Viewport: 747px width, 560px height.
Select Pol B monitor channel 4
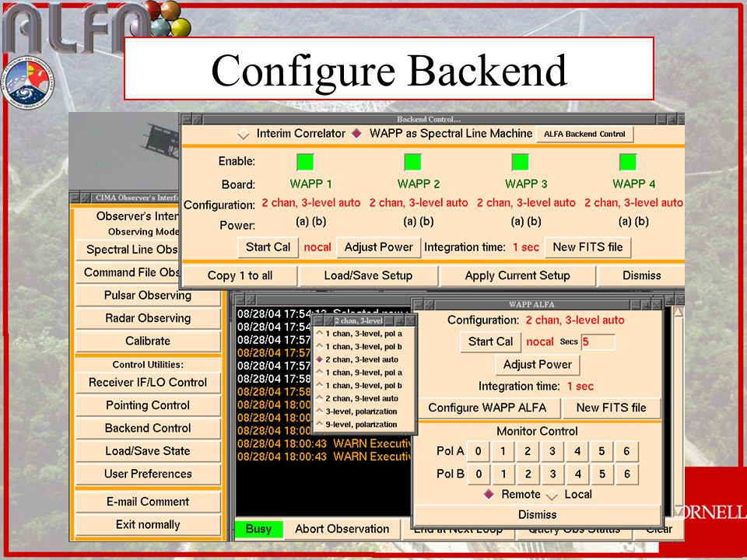577,474
